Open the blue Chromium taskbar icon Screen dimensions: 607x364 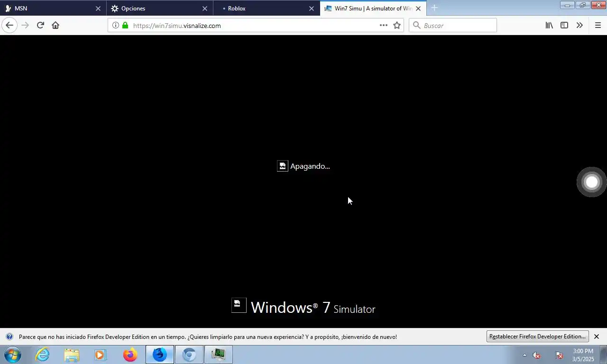click(189, 355)
